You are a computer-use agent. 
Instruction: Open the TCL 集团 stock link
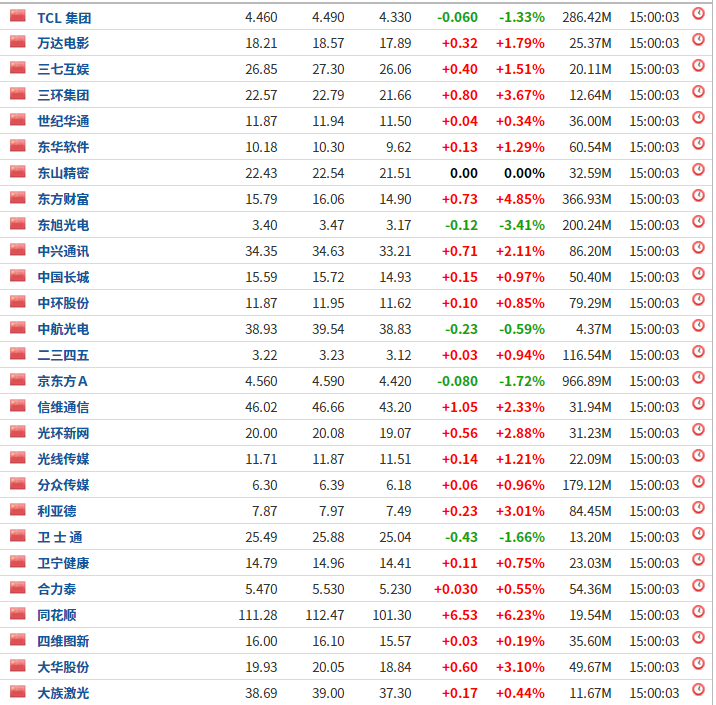pyautogui.click(x=64, y=18)
